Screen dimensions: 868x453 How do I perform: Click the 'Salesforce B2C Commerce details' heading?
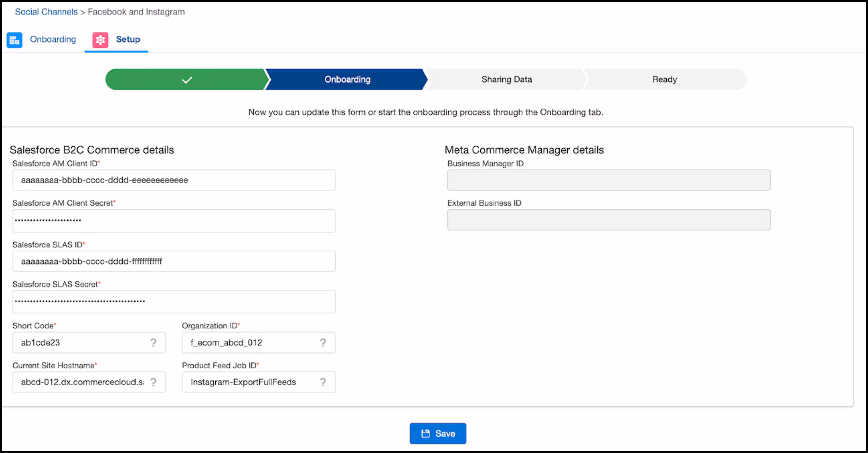pyautogui.click(x=92, y=150)
